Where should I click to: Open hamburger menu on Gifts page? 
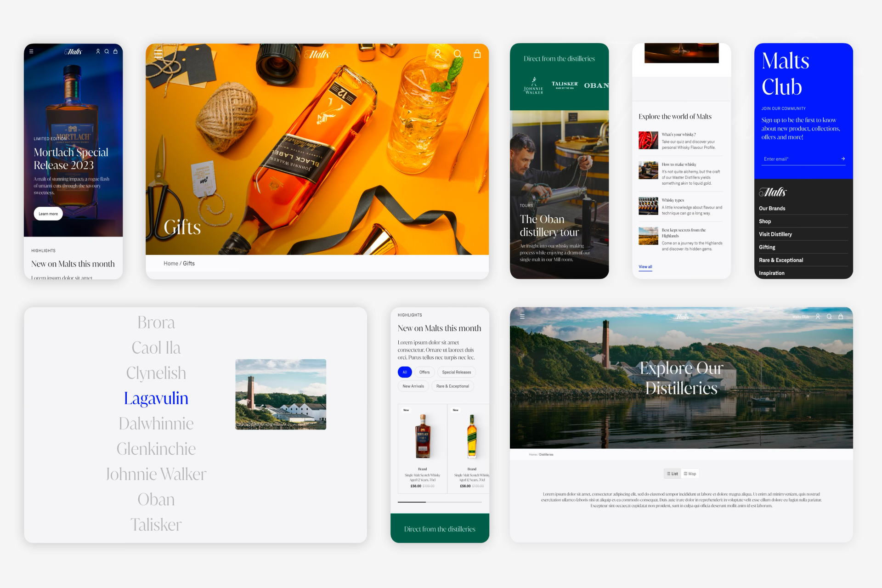pos(158,54)
